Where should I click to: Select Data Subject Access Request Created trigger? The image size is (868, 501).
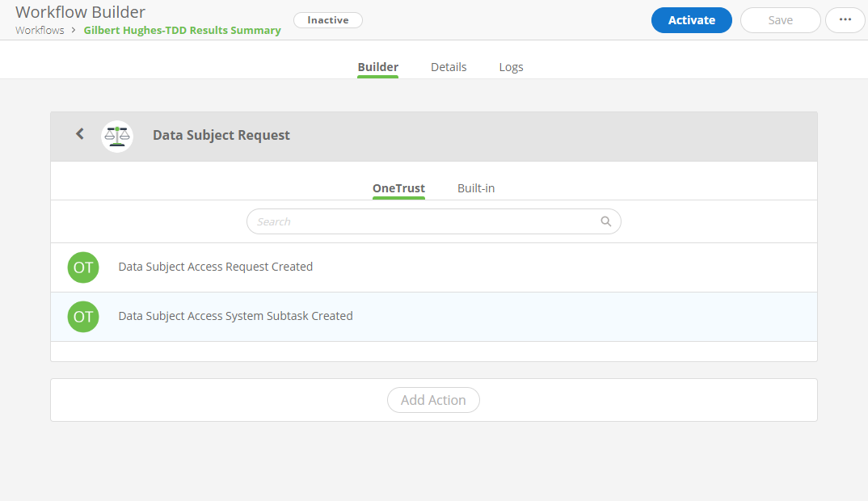(x=215, y=267)
